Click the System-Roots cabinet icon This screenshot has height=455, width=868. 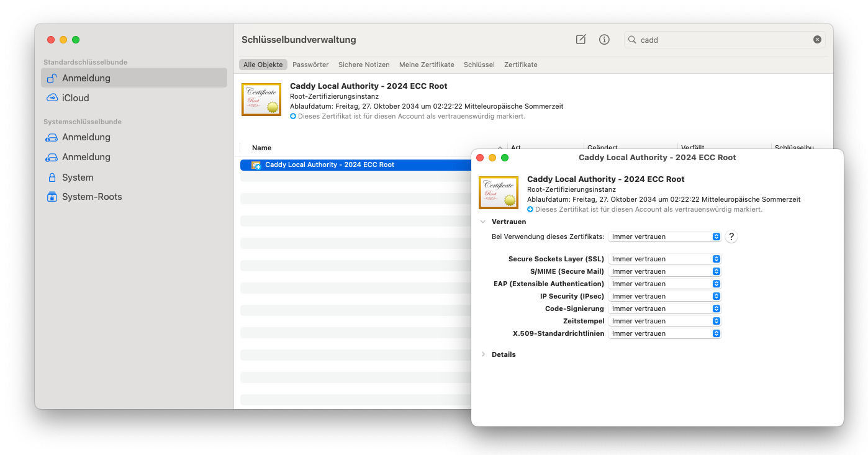pyautogui.click(x=52, y=197)
